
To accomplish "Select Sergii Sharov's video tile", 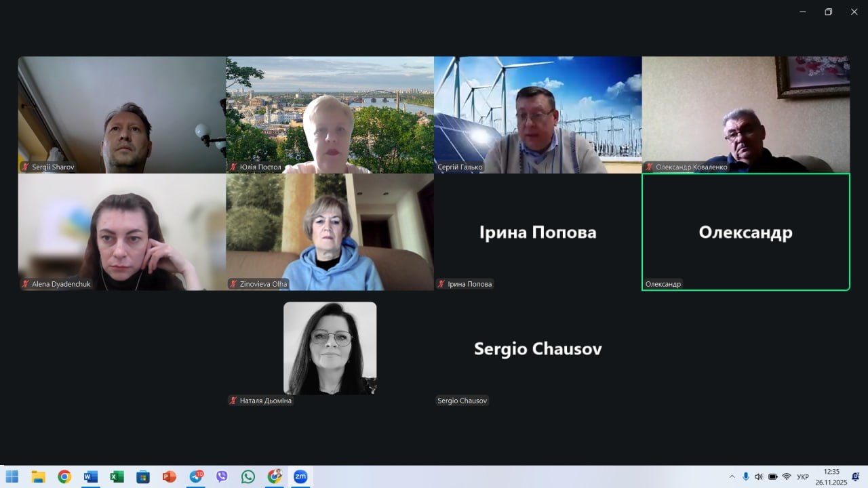I will pyautogui.click(x=122, y=115).
